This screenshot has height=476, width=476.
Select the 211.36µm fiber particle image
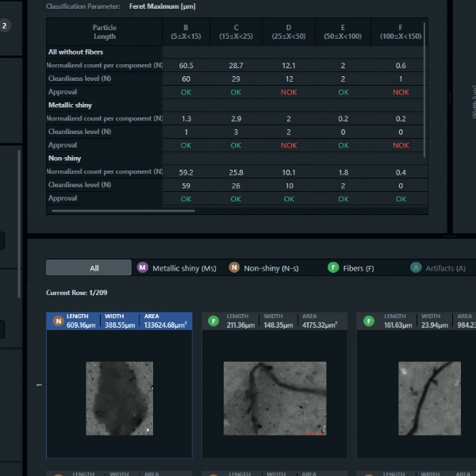(274, 397)
